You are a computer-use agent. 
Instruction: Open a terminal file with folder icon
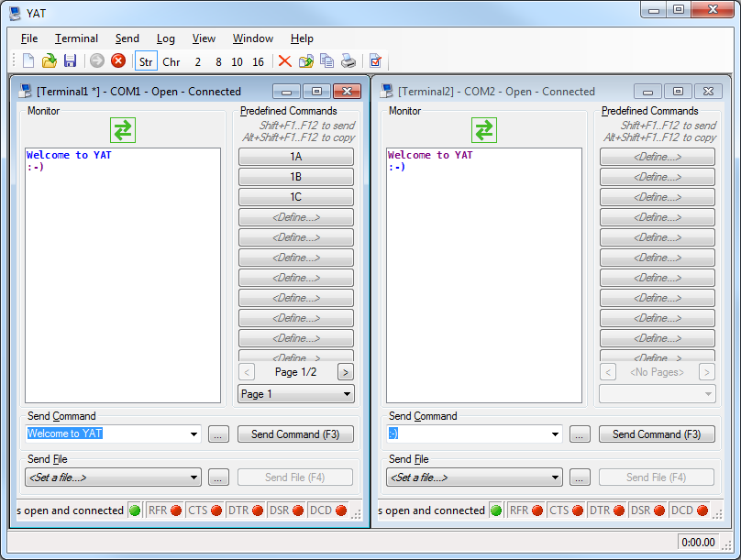[50, 60]
